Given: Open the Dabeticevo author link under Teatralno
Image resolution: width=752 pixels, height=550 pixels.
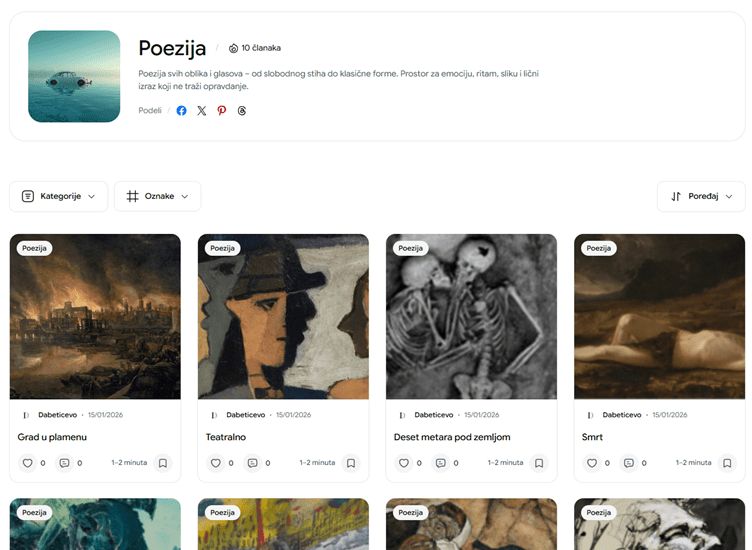Looking at the screenshot, I should click(x=245, y=415).
